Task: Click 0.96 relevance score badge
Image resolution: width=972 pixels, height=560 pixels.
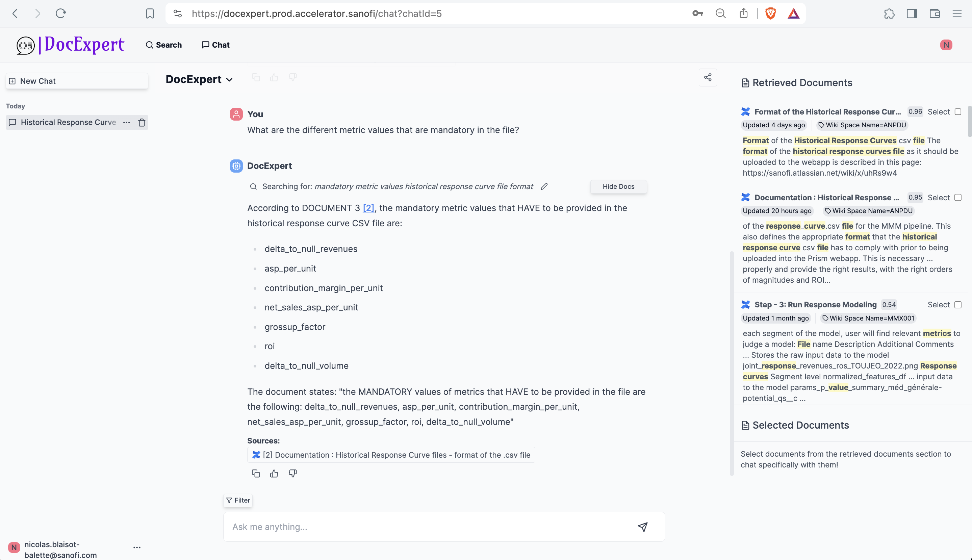Action: tap(915, 112)
